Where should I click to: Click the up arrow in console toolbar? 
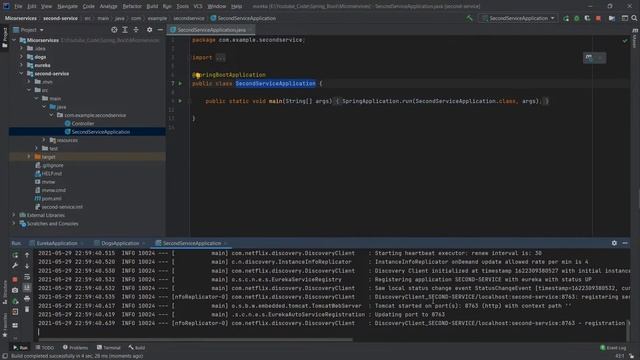point(27,255)
